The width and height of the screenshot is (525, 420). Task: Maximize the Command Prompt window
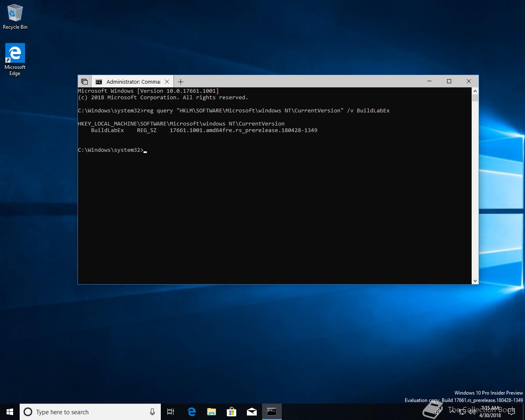point(449,81)
